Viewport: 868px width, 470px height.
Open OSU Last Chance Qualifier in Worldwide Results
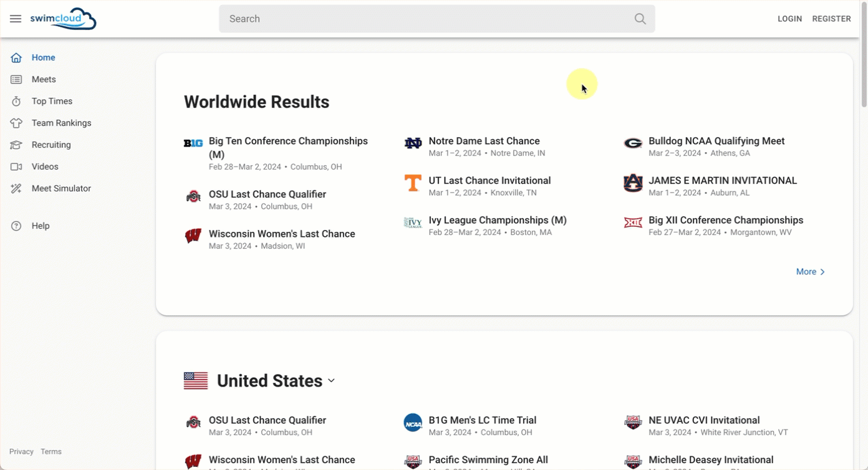pos(268,194)
